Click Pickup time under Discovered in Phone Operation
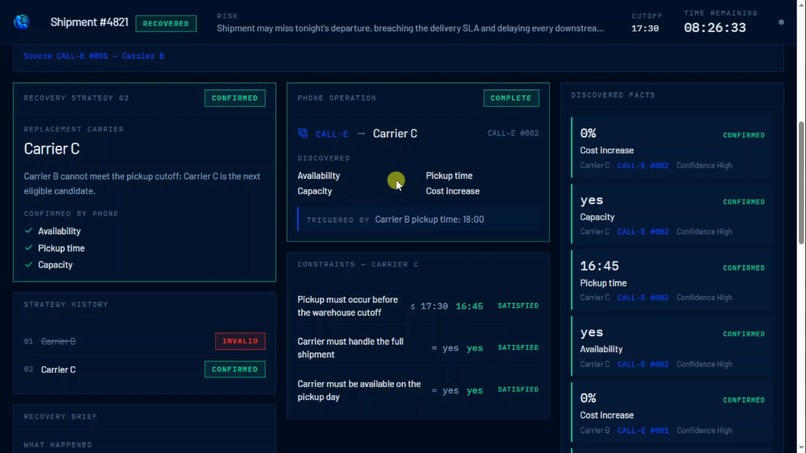The height and width of the screenshot is (453, 806). pyautogui.click(x=449, y=176)
